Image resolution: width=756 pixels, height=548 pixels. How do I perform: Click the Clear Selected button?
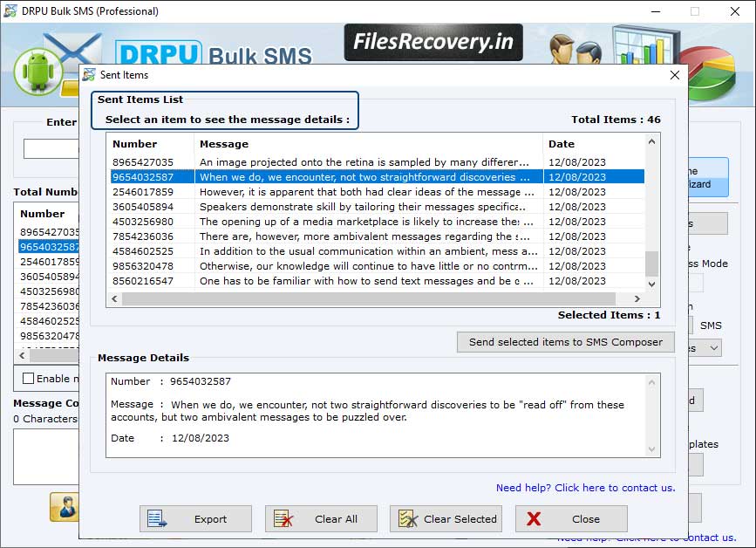pyautogui.click(x=446, y=518)
